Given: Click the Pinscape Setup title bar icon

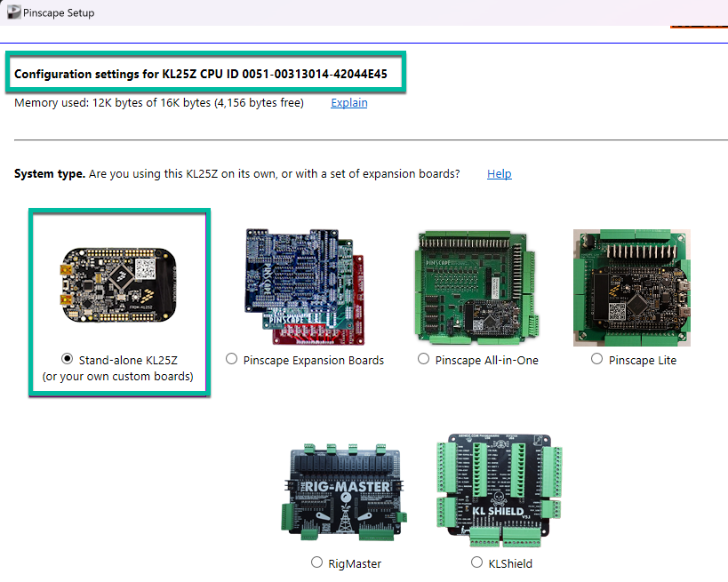Looking at the screenshot, I should coord(13,13).
